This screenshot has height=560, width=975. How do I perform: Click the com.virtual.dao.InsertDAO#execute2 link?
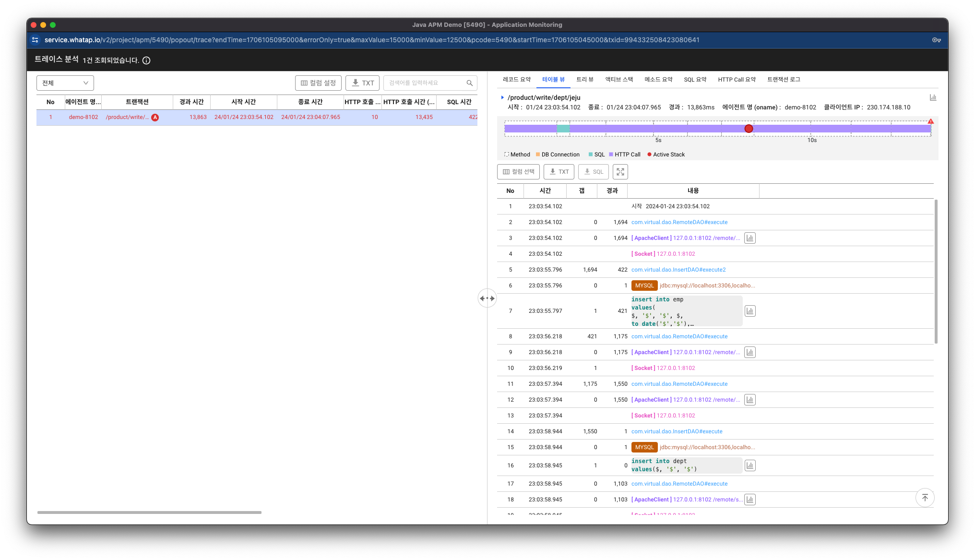point(678,270)
